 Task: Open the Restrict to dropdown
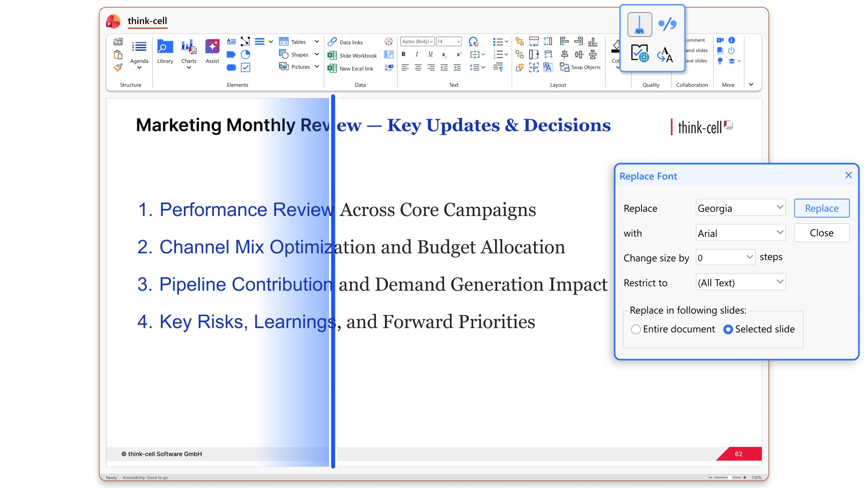pos(740,283)
